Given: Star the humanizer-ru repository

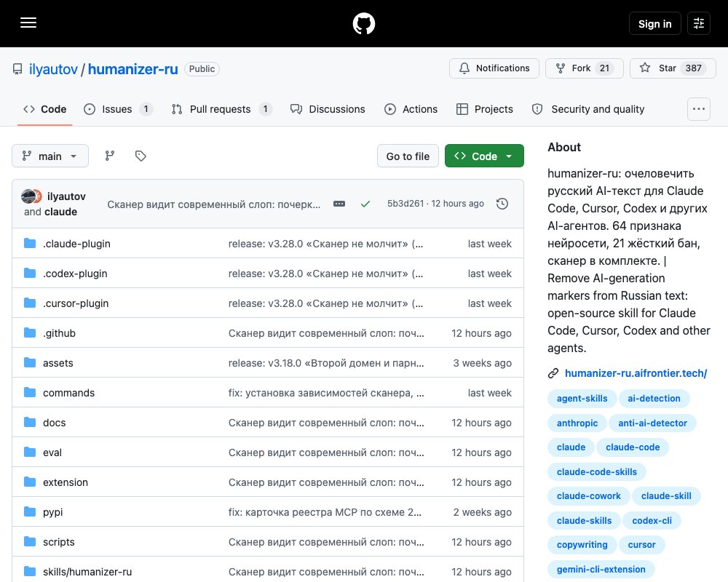Looking at the screenshot, I should [x=673, y=68].
